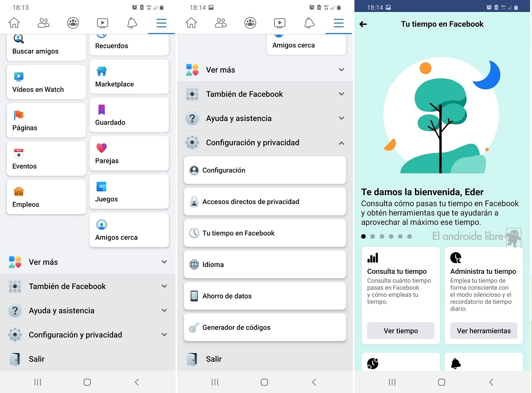Expand Ver más in left screen
Image resolution: width=532 pixels, height=393 pixels.
tap(88, 262)
